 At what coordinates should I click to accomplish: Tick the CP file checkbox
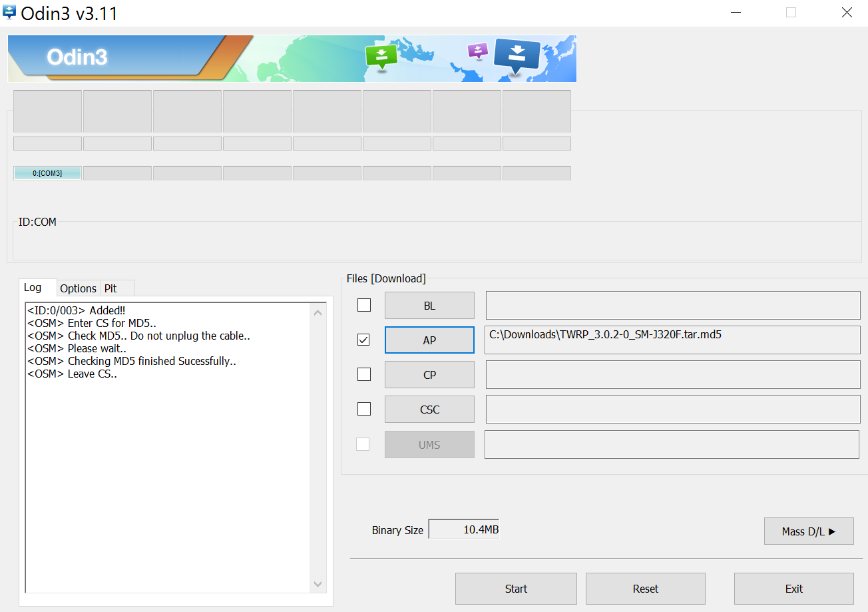364,374
